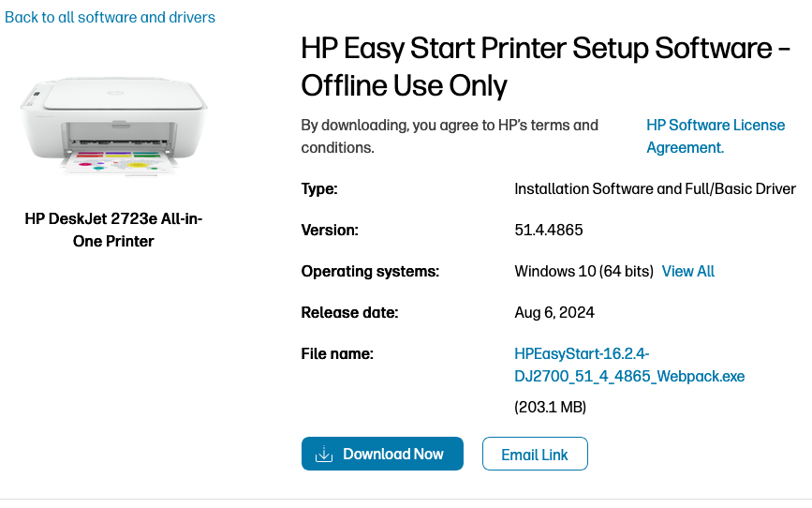Click the Windows 10 (64 bits) text
The height and width of the screenshot is (508, 812).
(583, 271)
